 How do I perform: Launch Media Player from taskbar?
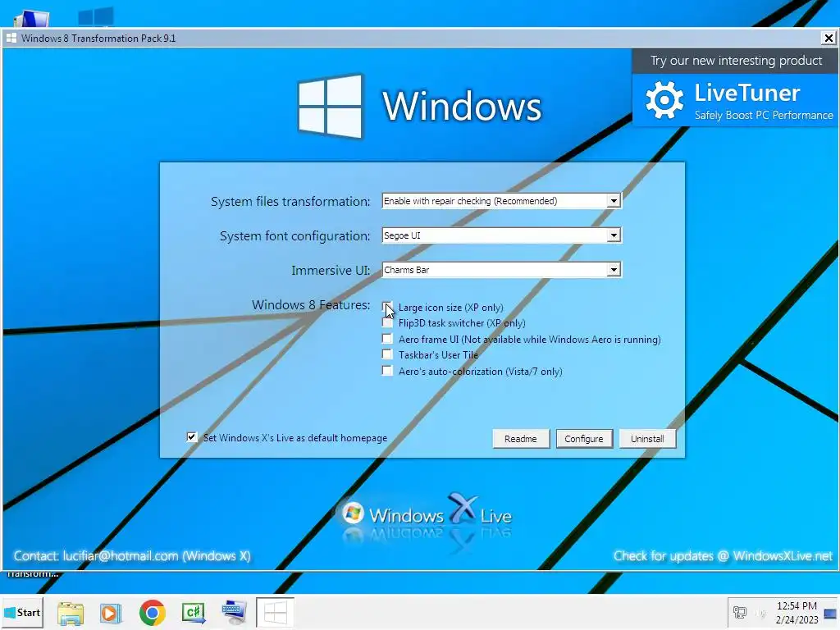(x=111, y=613)
